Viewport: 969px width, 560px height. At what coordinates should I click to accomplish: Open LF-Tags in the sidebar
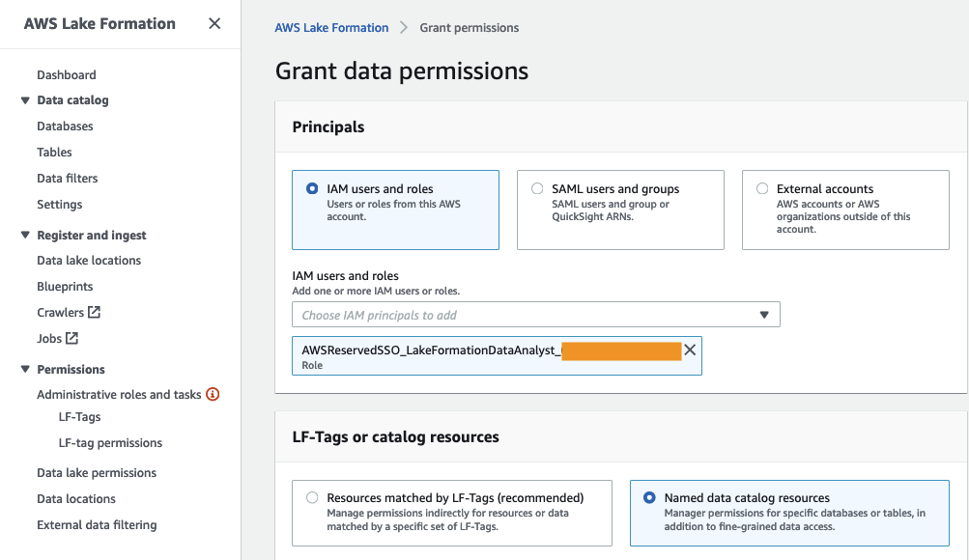point(79,417)
